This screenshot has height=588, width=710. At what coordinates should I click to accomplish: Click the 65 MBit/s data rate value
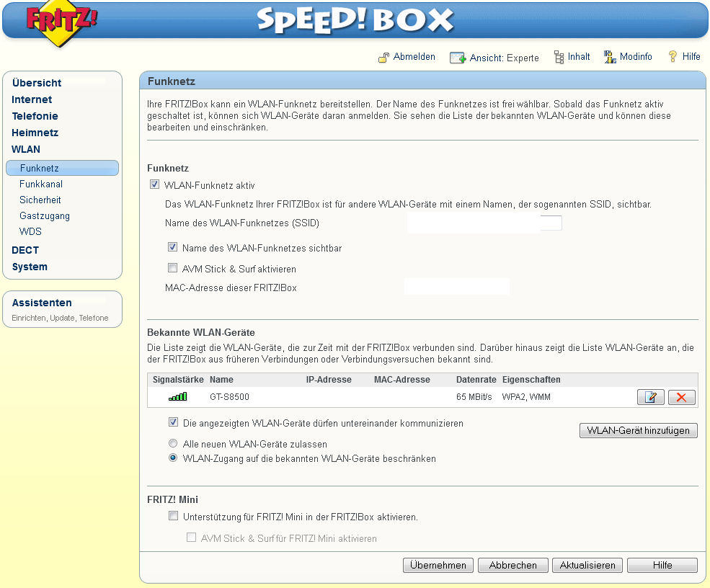pyautogui.click(x=474, y=397)
